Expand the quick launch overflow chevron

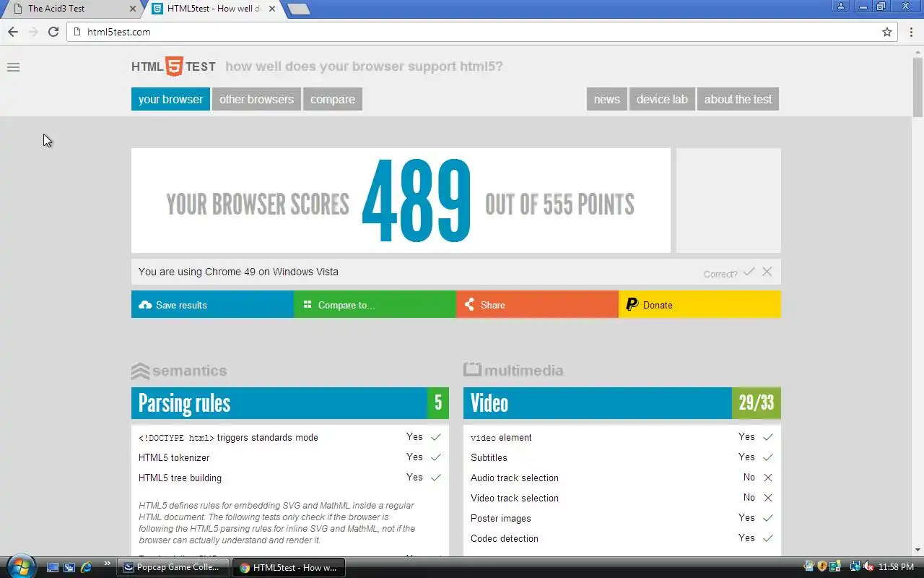[108, 564]
